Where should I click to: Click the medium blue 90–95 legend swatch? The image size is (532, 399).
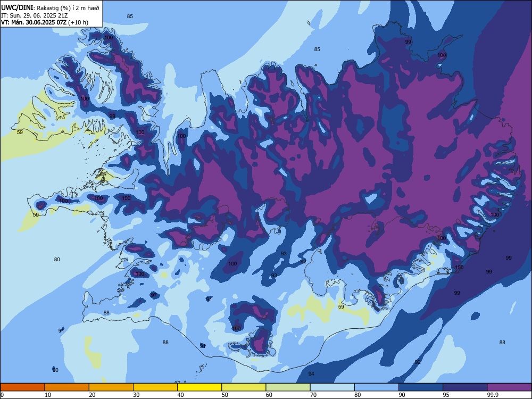click(421, 387)
